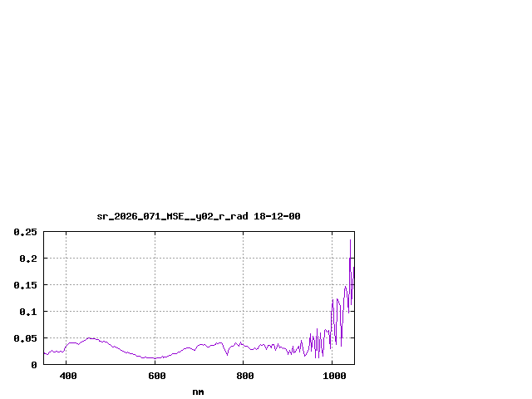The height and width of the screenshot is (399, 532).
Task: Click the grid intersection at 400 nm and 0.1
Action: point(66,312)
